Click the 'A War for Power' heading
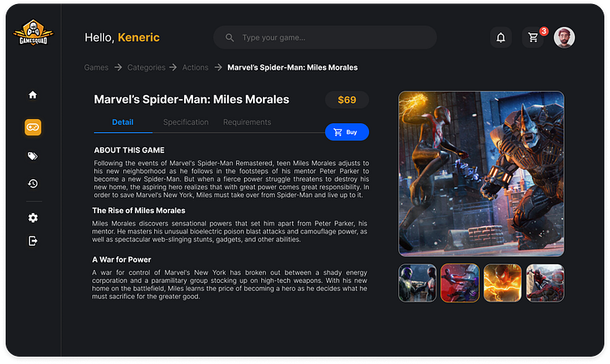610x364 pixels. [x=122, y=259]
